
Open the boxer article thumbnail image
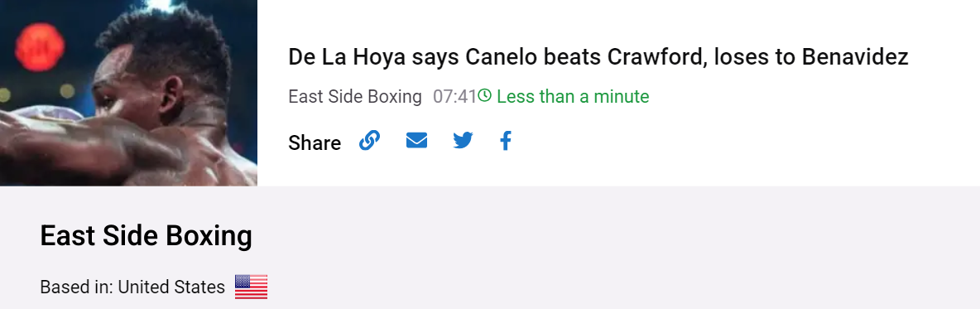click(129, 93)
